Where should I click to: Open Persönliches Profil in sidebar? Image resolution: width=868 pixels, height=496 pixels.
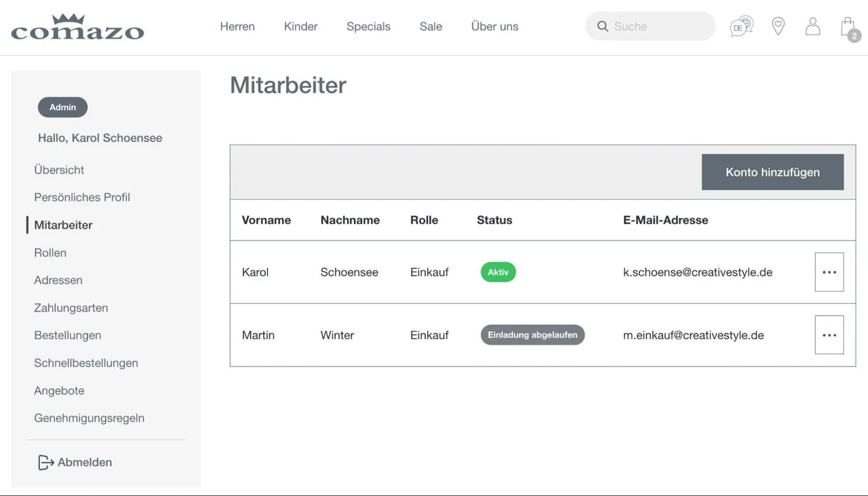click(x=82, y=197)
